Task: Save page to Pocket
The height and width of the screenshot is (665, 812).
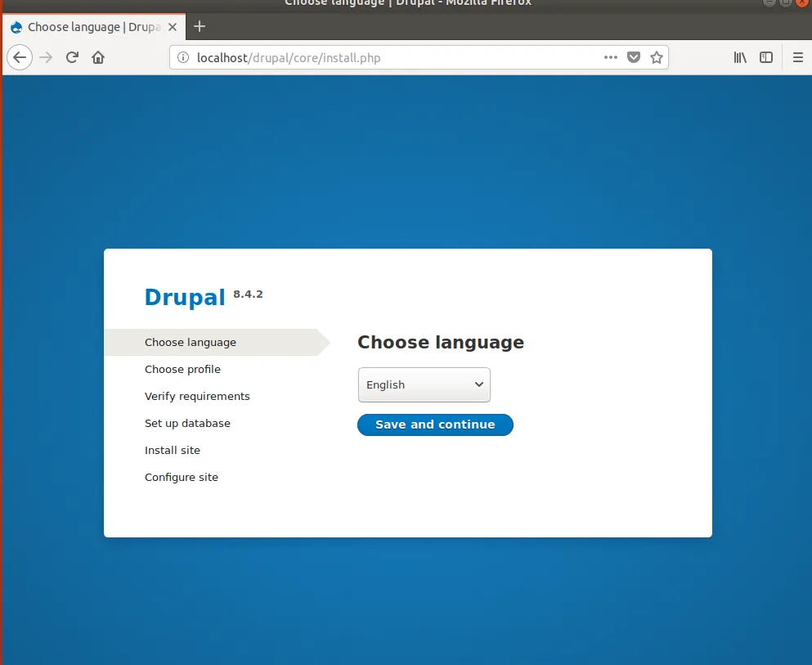Action: click(x=634, y=57)
